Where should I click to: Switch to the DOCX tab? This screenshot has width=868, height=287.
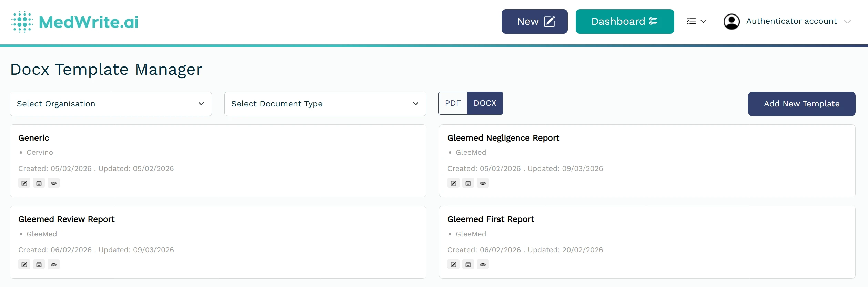point(485,103)
